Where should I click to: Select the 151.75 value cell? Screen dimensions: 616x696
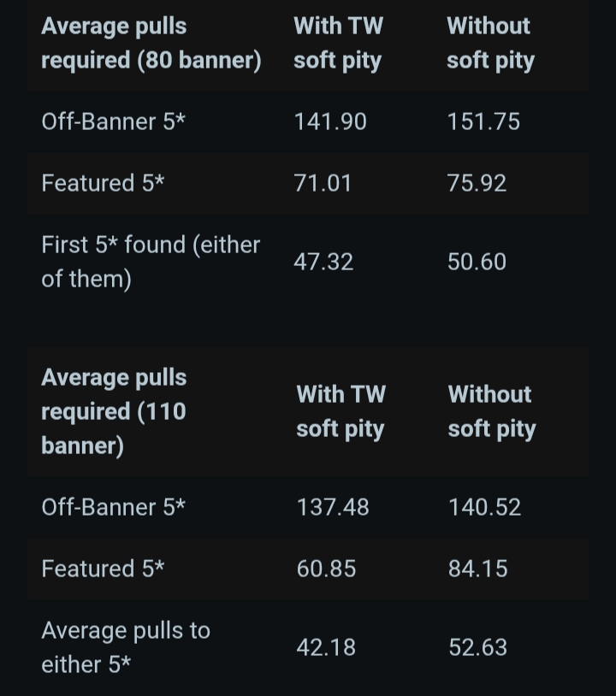pyautogui.click(x=483, y=121)
